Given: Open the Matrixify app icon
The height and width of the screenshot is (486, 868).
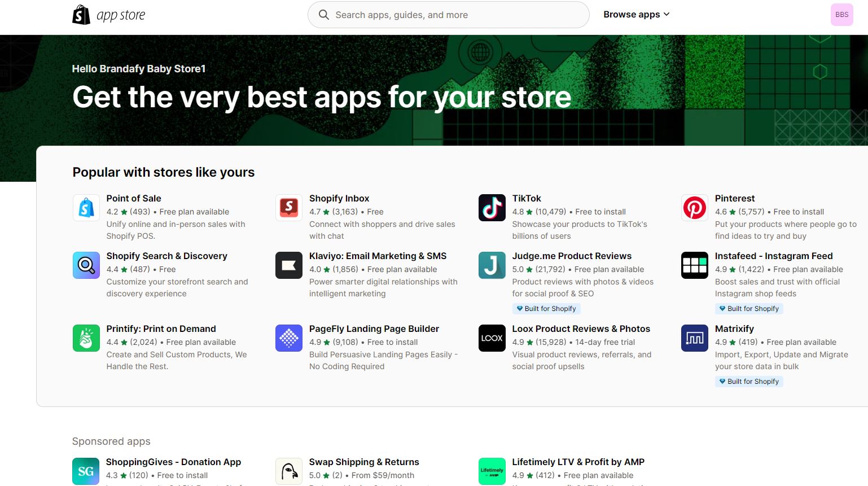Looking at the screenshot, I should point(695,338).
